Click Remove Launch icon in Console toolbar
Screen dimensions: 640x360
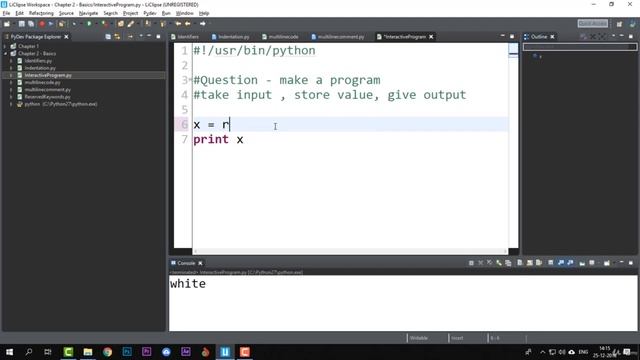coord(480,263)
